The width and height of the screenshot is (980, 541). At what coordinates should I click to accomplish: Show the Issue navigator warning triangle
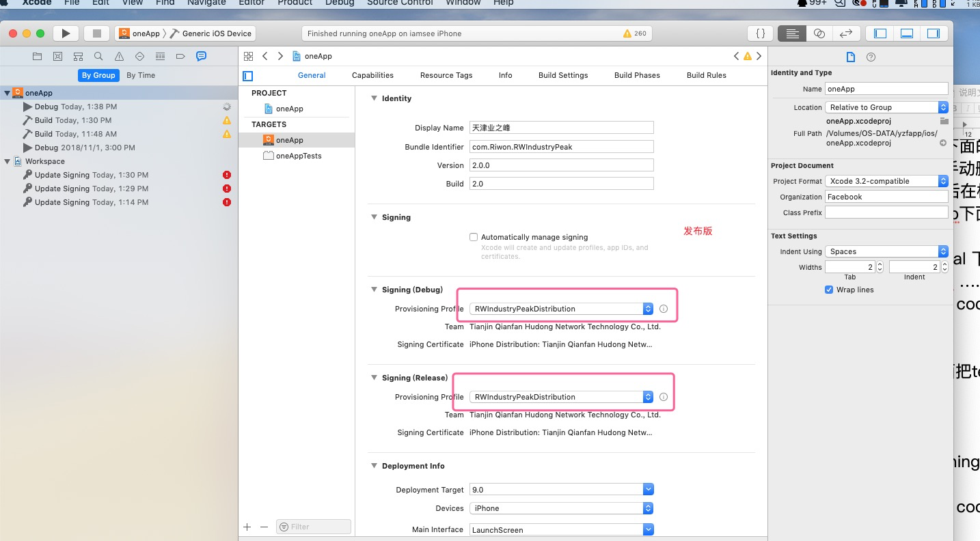pyautogui.click(x=119, y=56)
